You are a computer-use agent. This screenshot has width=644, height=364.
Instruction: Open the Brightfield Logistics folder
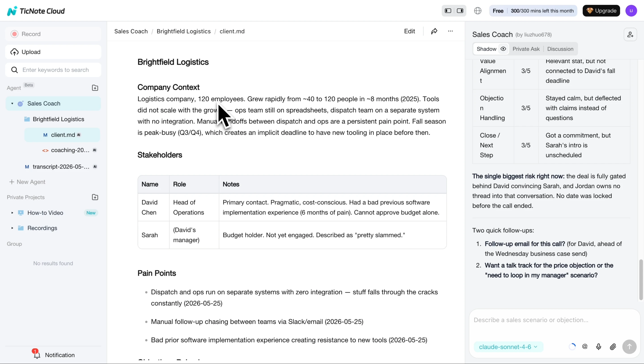click(59, 119)
